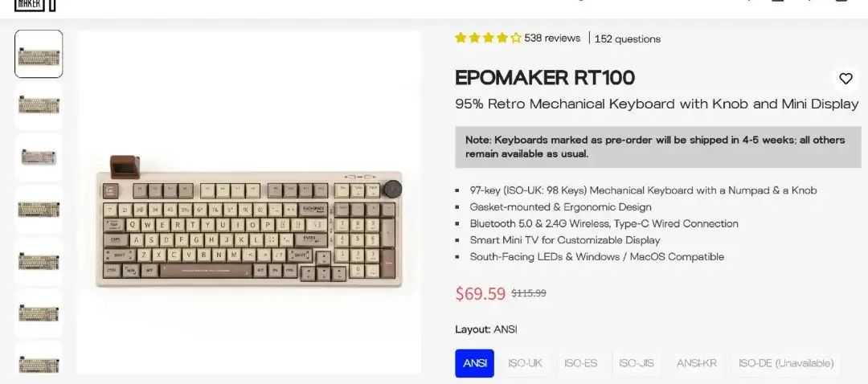Screen dimensions: 868x384
Task: View the third thumbnail in the gallery
Action: [39, 157]
